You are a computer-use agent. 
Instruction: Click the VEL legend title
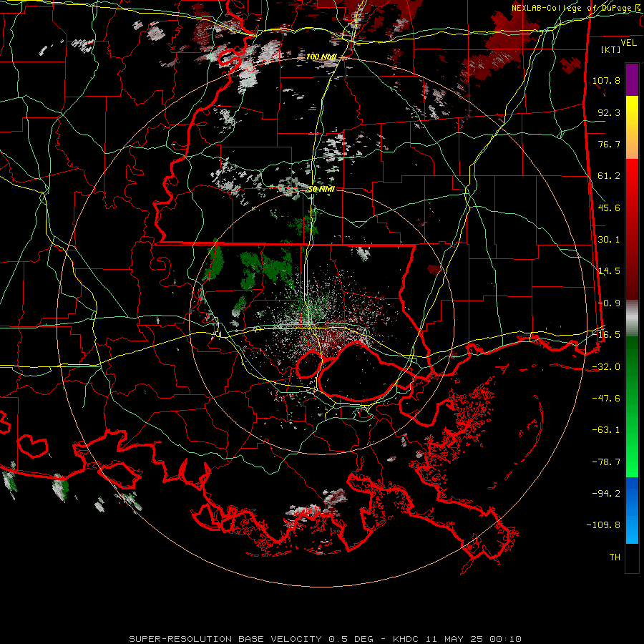click(628, 43)
